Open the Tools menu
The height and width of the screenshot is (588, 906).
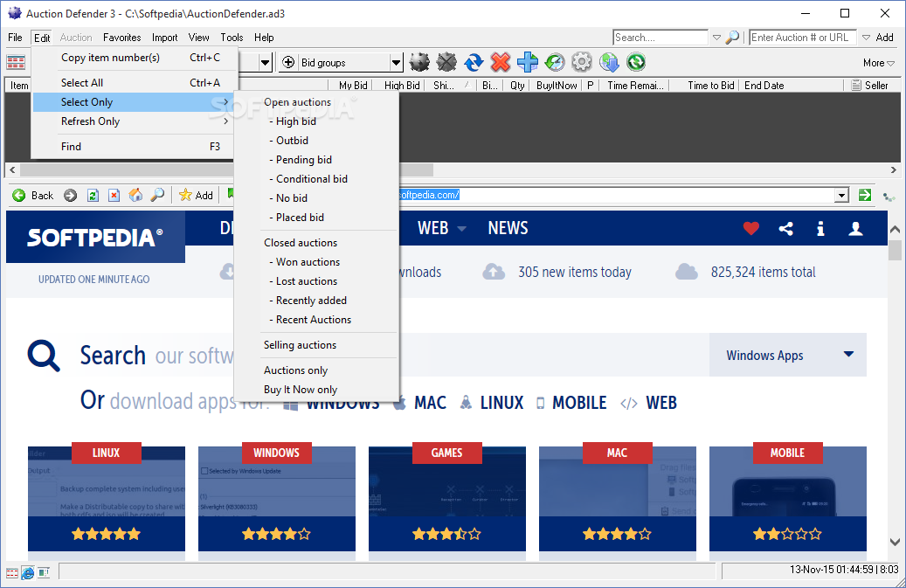[232, 38]
